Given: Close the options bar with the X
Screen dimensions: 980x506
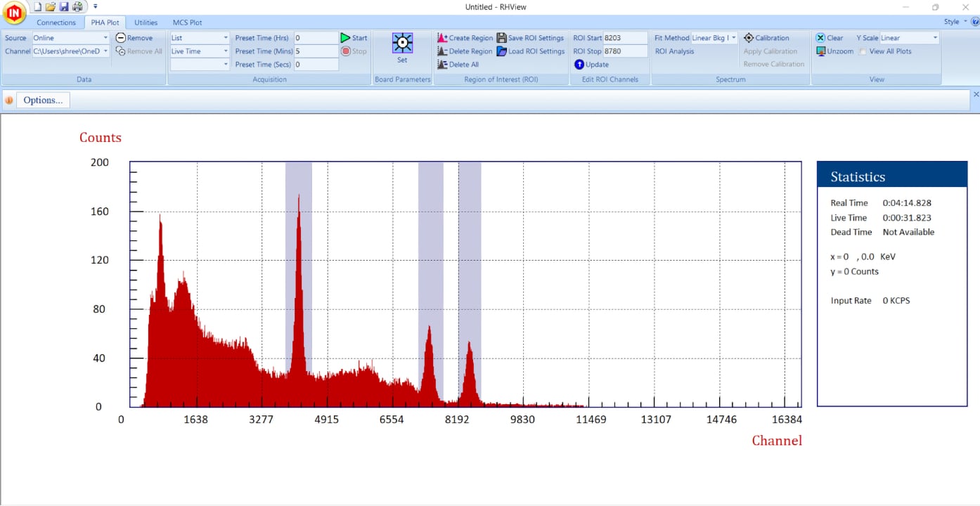Looking at the screenshot, I should (975, 94).
